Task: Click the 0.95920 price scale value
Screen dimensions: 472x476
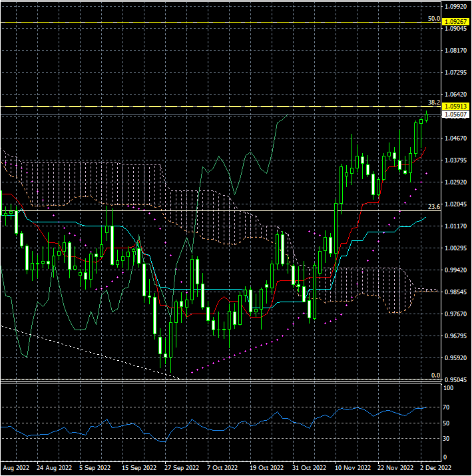Action: [x=455, y=358]
